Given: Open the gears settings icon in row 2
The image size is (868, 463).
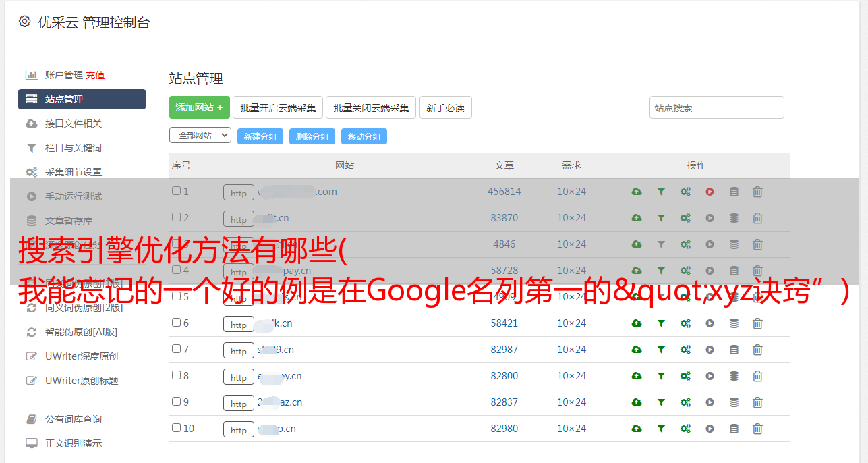Looking at the screenshot, I should click(x=685, y=218).
